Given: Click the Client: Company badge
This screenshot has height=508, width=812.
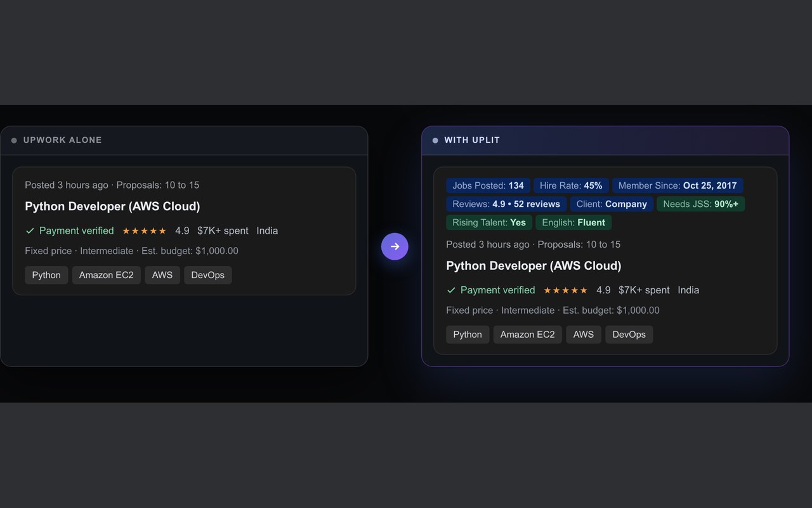Looking at the screenshot, I should [612, 204].
